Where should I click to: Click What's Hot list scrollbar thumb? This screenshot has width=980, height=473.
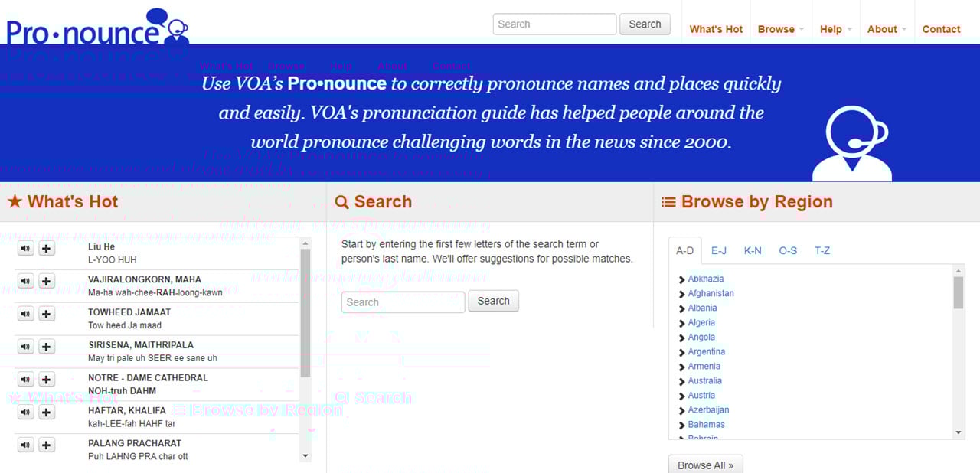pyautogui.click(x=305, y=314)
